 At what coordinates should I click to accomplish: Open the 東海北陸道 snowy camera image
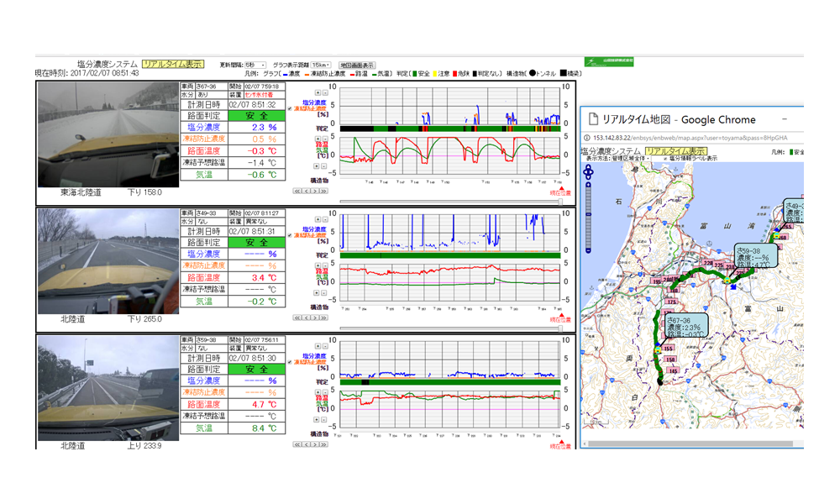click(108, 134)
